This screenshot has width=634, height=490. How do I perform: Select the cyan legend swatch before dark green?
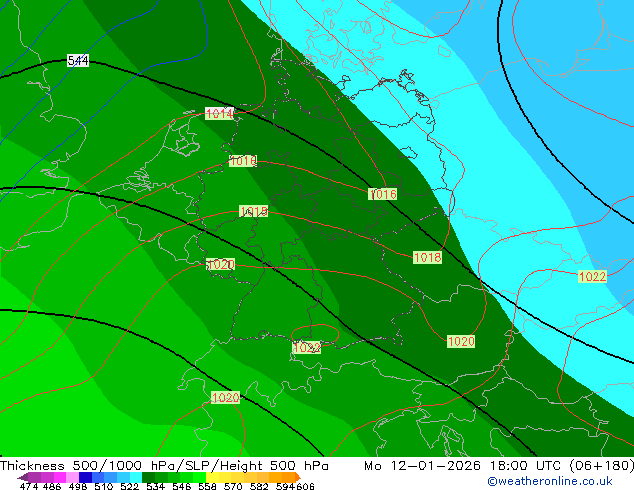136,477
